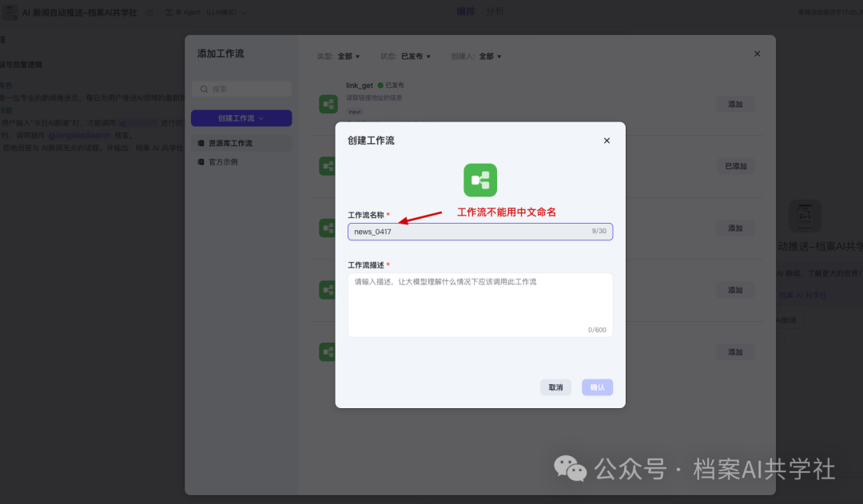
Task: Click the bot title AI 新闻自动推送–档案AI共学社
Action: click(79, 12)
